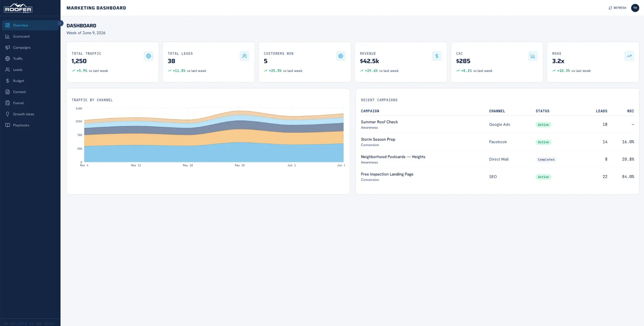Click the Status column header

[542, 111]
